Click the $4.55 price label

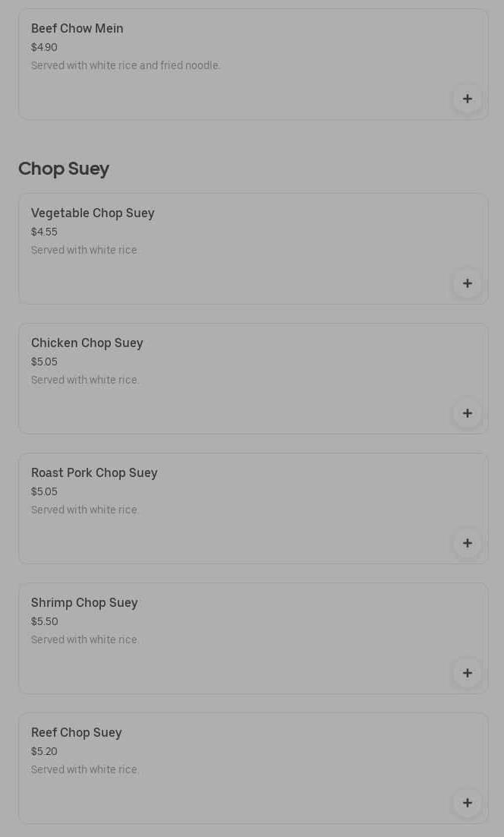[44, 232]
